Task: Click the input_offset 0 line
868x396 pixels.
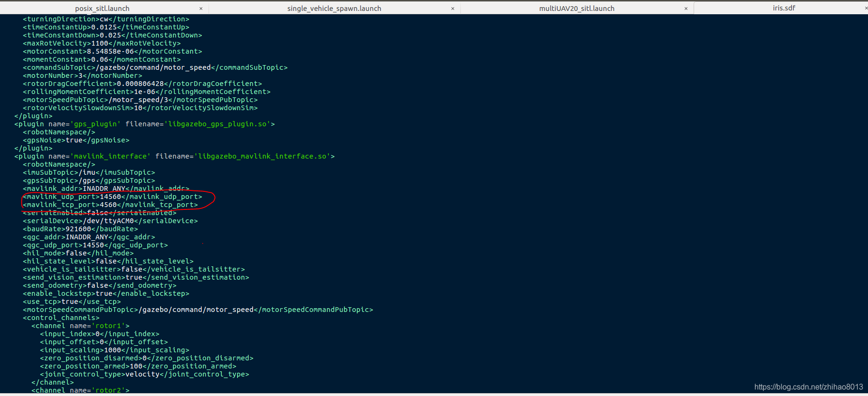Action: tap(104, 342)
